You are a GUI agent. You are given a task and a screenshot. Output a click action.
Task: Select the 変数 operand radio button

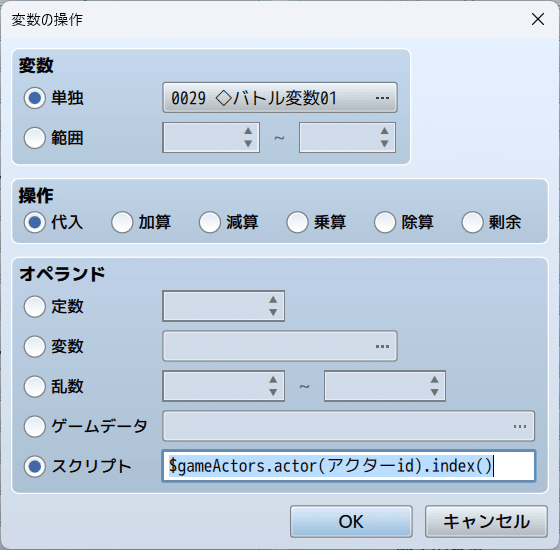[x=35, y=346]
